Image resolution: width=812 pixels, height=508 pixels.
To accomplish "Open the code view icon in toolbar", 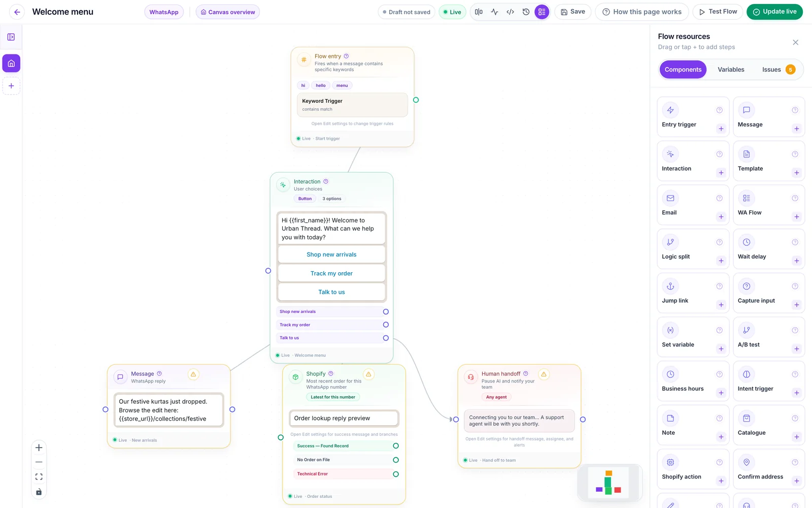I will [x=510, y=12].
